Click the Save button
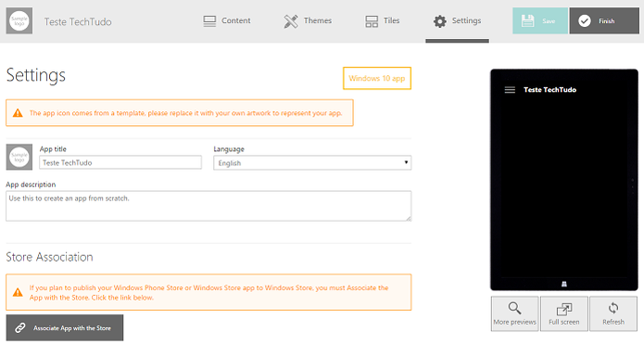Screen dimensions: 644x344 pyautogui.click(x=539, y=20)
